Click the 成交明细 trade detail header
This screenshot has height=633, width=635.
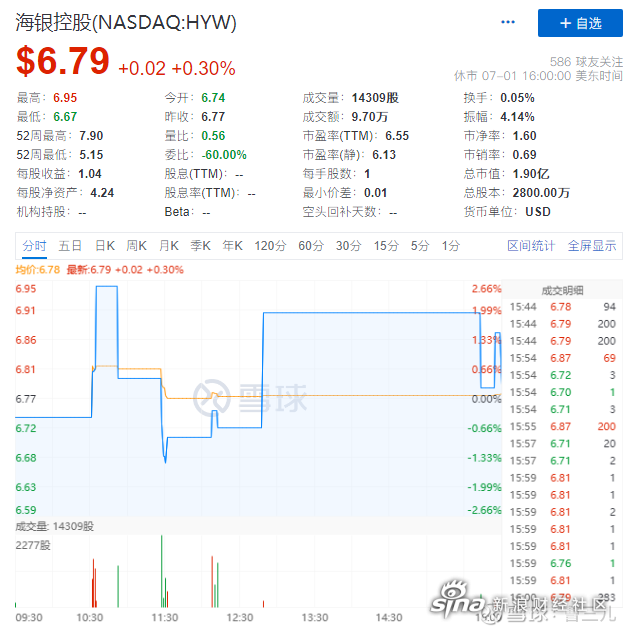tap(562, 290)
